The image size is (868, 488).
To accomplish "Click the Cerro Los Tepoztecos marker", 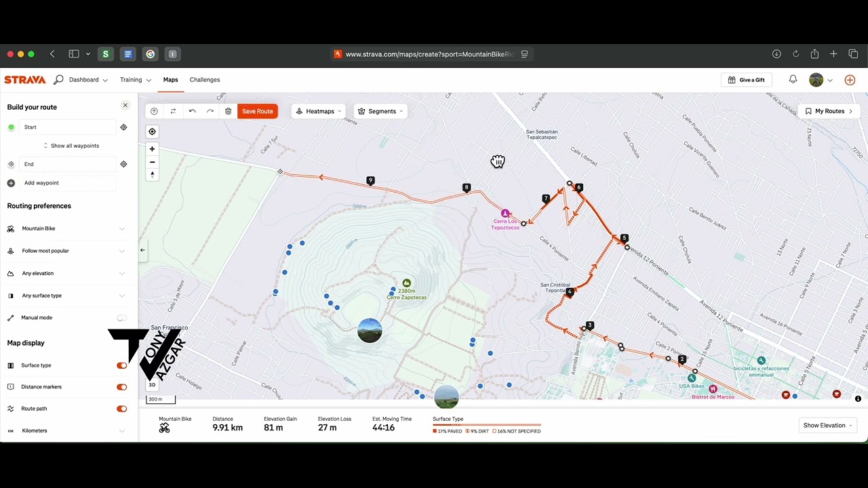I will [505, 213].
